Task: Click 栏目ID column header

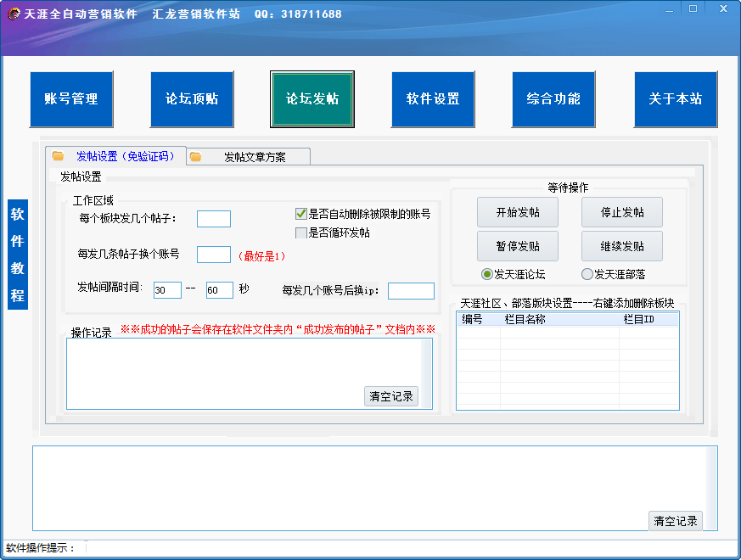Action: point(648,320)
